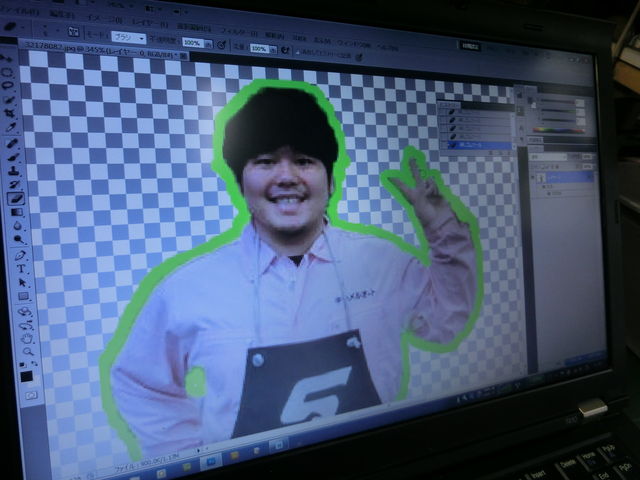The width and height of the screenshot is (640, 480).
Task: Toggle visibility of the selected layer
Action: coord(533,177)
